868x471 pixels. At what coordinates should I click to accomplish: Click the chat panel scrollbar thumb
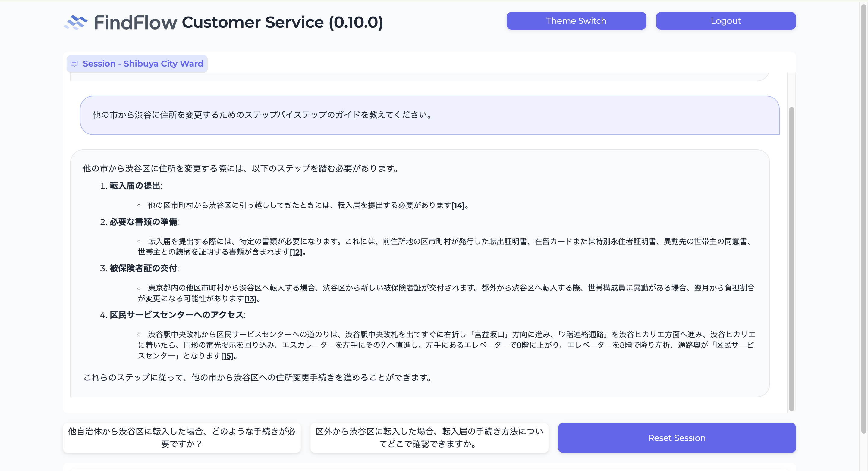point(791,259)
